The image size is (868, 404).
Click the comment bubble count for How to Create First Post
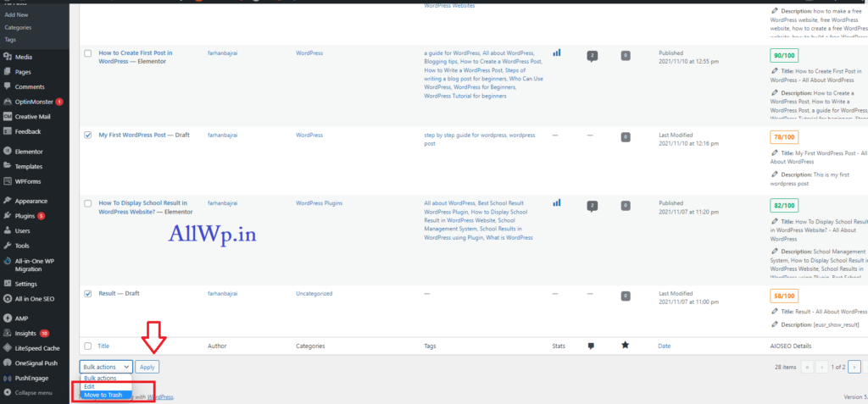coord(592,55)
